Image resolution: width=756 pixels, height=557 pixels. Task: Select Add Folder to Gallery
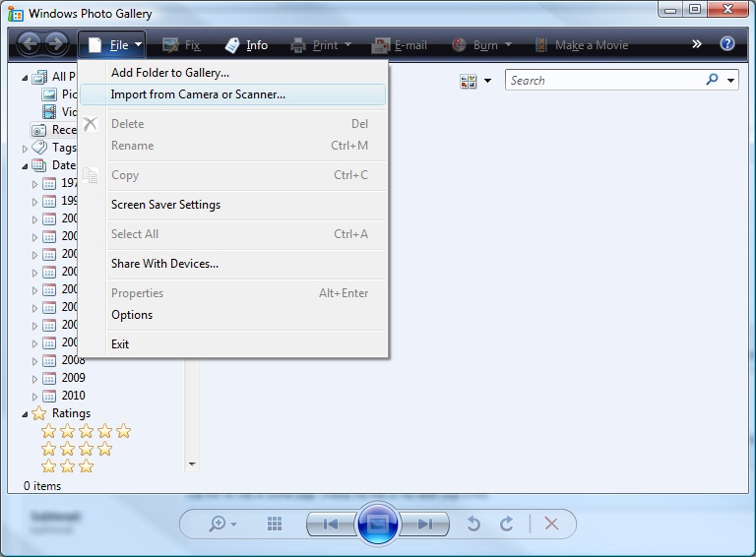pos(233,73)
